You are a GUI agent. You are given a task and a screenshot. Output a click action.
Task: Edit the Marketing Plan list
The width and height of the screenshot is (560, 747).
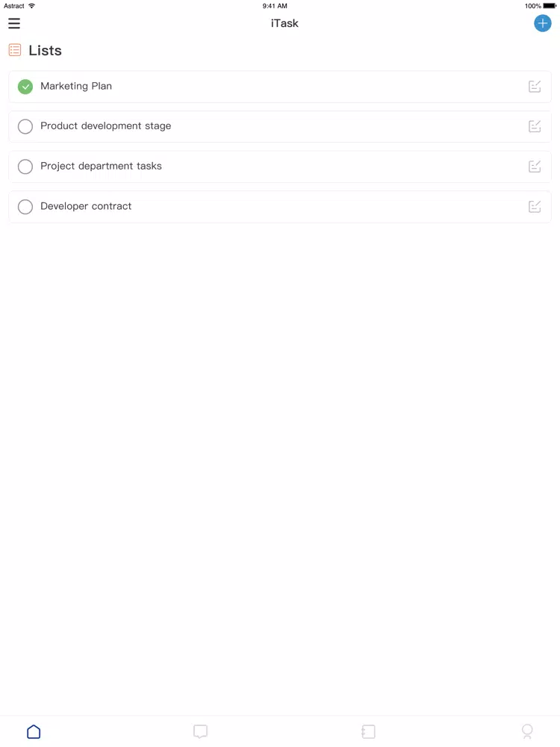click(535, 86)
